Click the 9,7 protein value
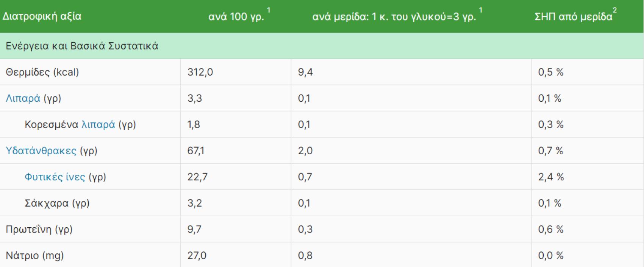 194,229
